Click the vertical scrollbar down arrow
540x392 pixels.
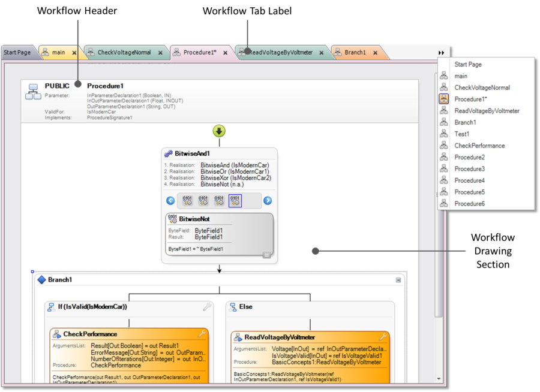439,379
